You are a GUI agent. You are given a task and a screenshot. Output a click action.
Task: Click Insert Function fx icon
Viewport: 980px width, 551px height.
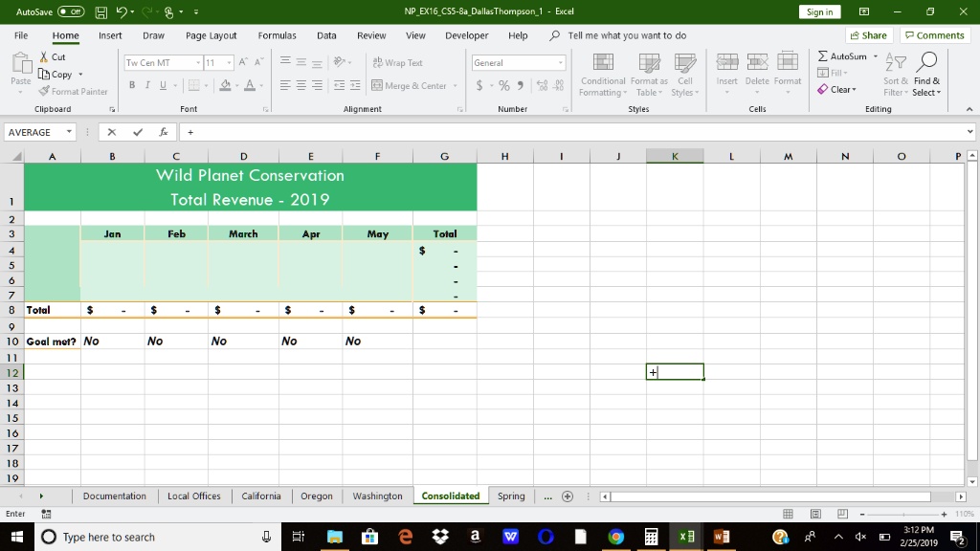pos(163,132)
